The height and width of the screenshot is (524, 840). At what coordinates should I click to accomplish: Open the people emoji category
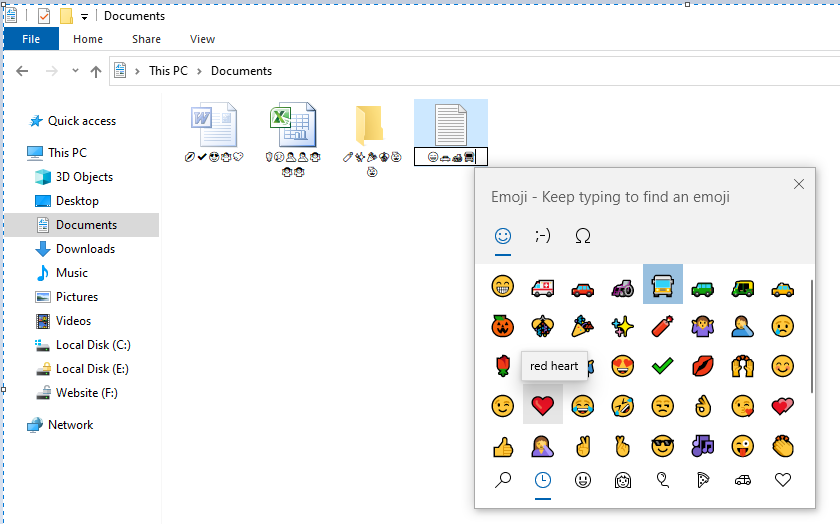(x=622, y=480)
